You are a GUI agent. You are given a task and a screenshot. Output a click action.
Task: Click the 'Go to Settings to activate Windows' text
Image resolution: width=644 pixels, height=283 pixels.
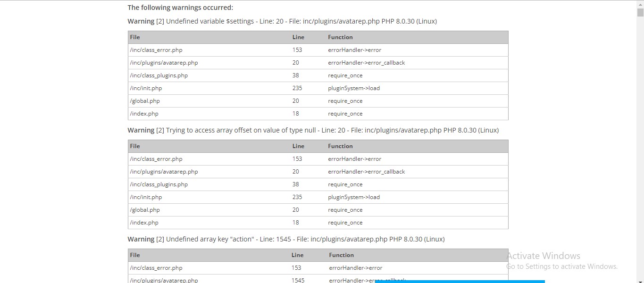(561, 266)
